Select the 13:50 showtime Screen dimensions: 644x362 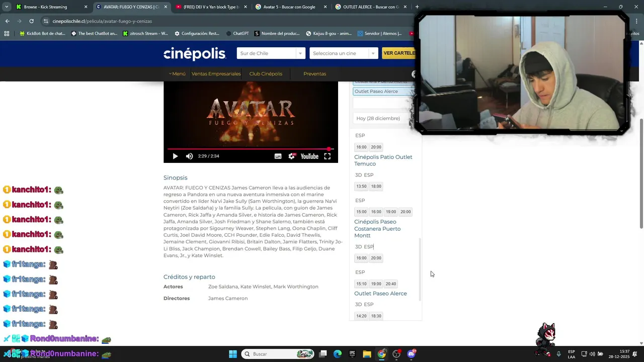(361, 187)
